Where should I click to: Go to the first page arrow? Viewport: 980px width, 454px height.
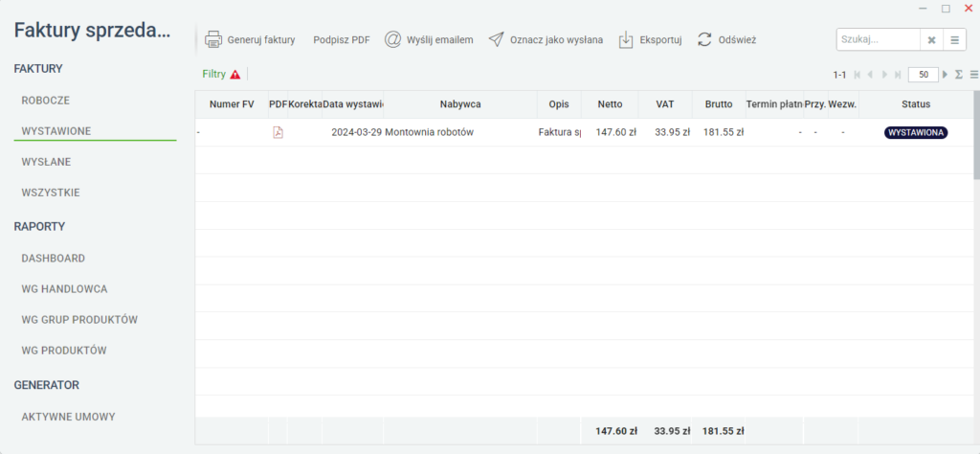857,75
